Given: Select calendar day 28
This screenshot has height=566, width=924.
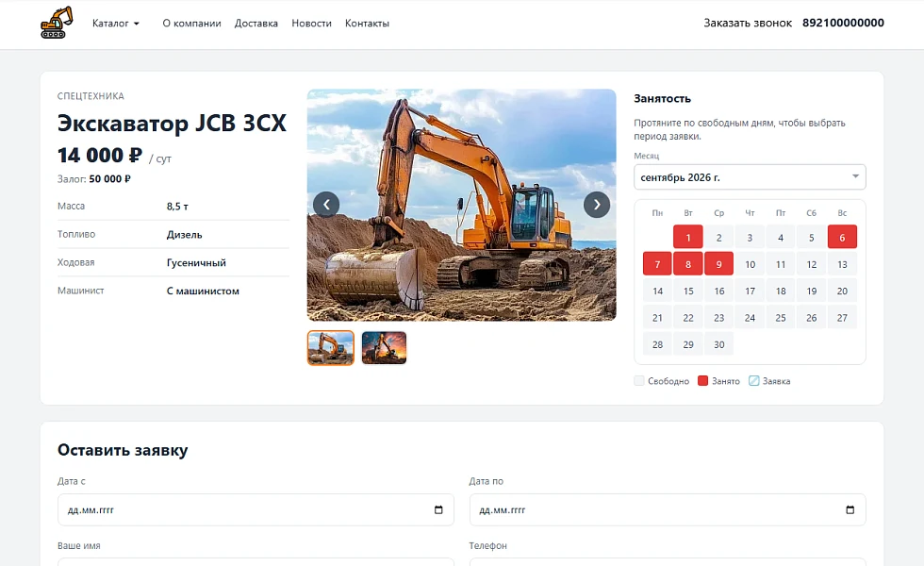Looking at the screenshot, I should (x=658, y=344).
